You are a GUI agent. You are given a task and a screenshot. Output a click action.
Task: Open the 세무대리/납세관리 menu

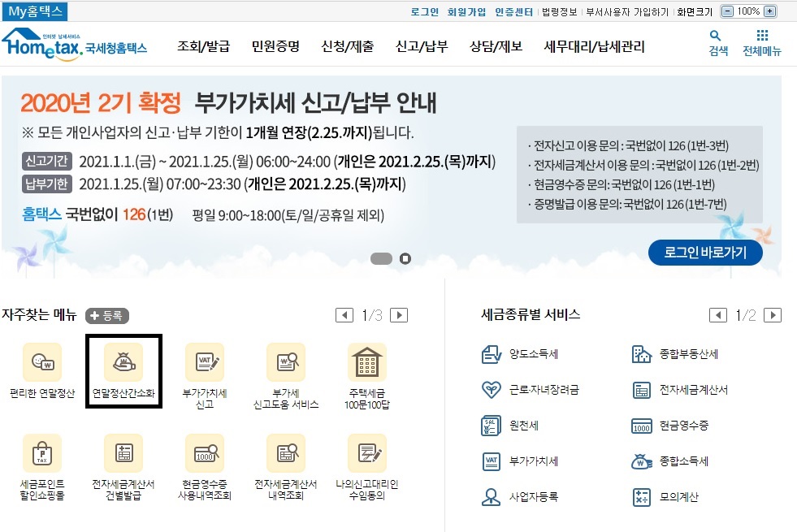tap(594, 47)
